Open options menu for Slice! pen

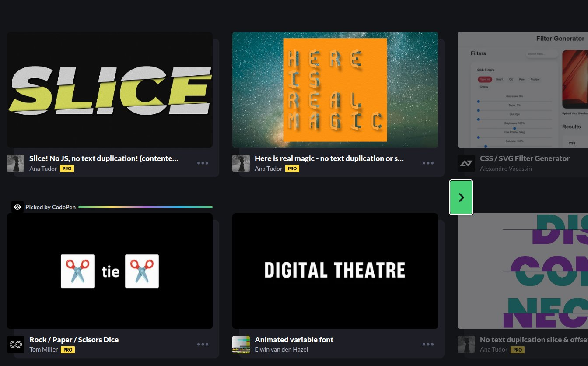click(x=203, y=163)
